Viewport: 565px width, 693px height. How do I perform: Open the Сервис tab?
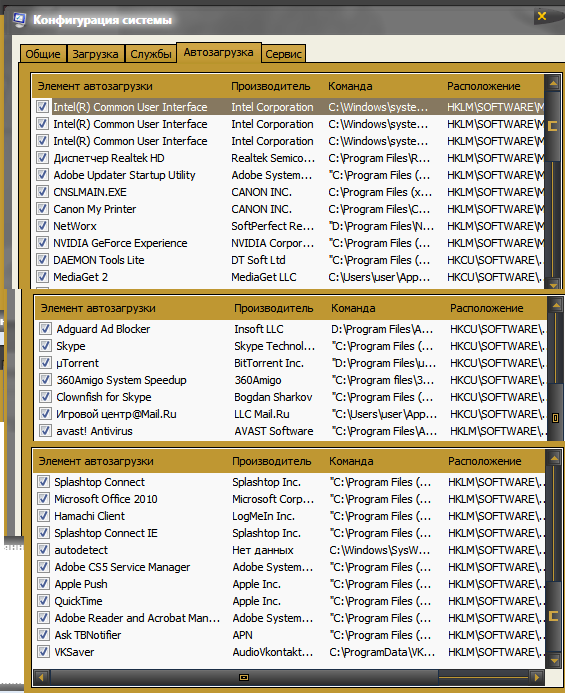click(x=283, y=54)
